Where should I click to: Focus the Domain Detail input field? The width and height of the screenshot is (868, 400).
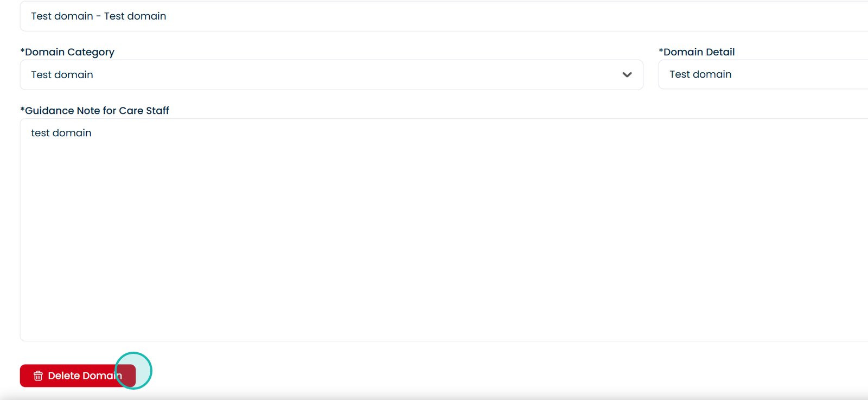[787, 74]
